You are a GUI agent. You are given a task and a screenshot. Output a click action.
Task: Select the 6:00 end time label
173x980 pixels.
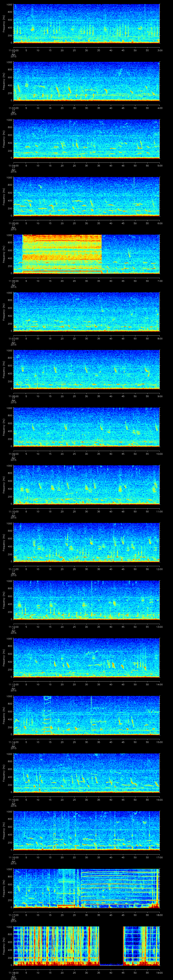coord(160,223)
